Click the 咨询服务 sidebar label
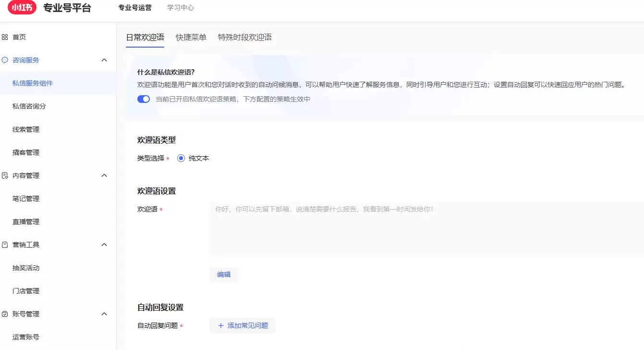The image size is (644, 350). pos(26,60)
